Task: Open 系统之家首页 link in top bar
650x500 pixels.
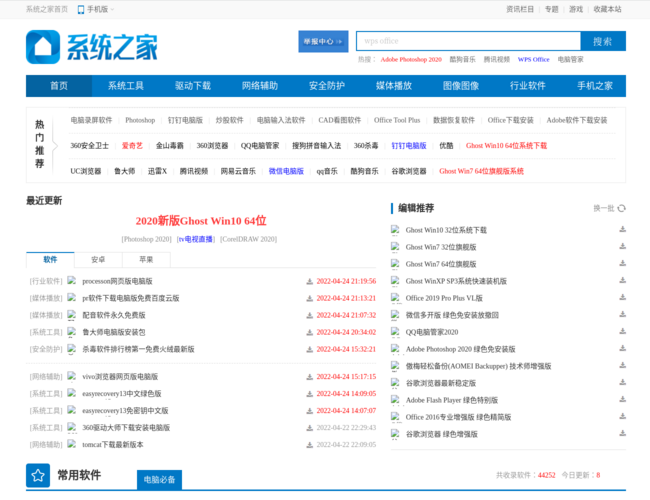Action: [x=47, y=9]
